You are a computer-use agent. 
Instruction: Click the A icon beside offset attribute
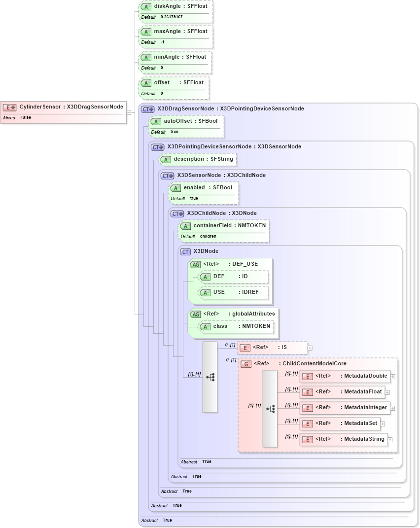pyautogui.click(x=146, y=83)
